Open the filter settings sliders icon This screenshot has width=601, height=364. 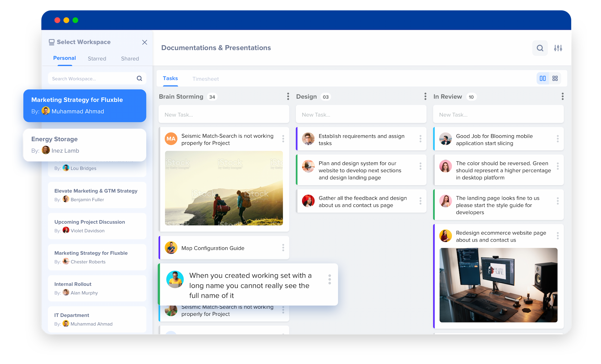pyautogui.click(x=558, y=48)
